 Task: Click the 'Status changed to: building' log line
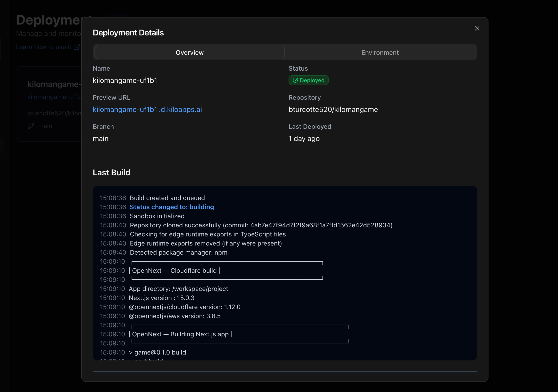[172, 207]
